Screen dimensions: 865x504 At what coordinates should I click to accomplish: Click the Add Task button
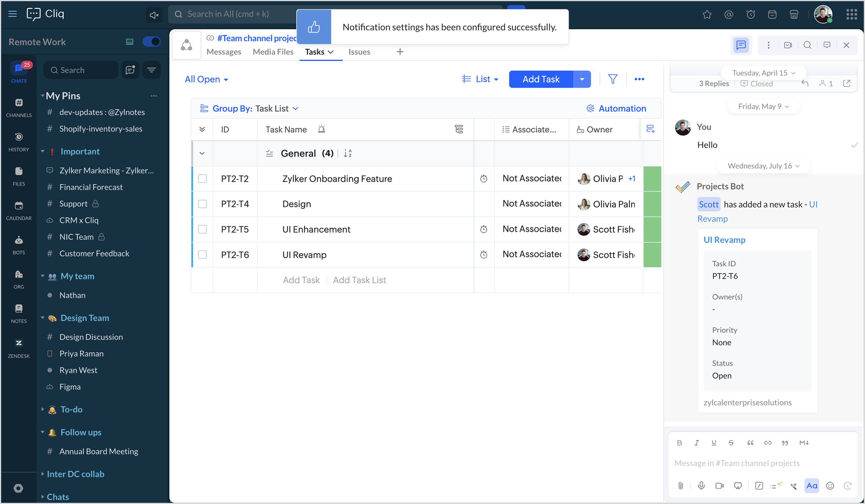(x=541, y=79)
